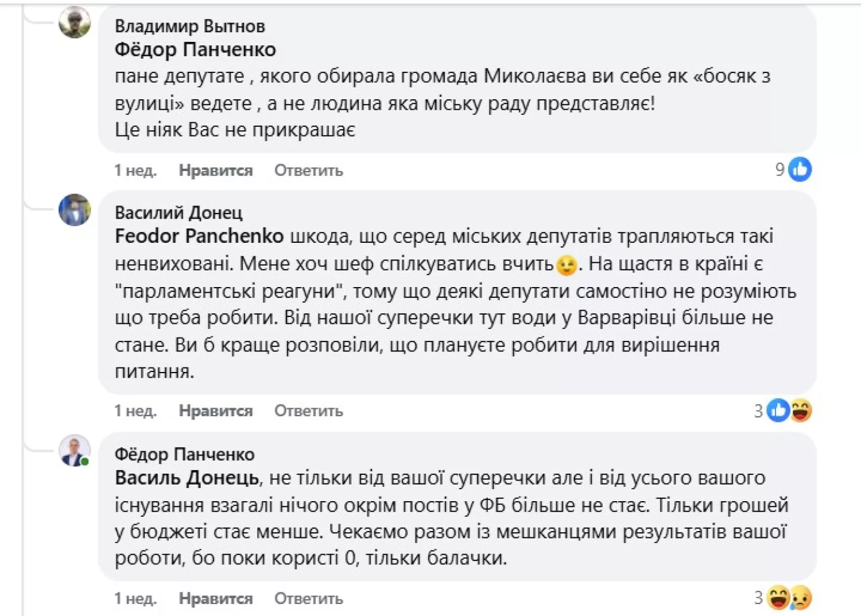Click the laughing emoji reaction under Донец's comment
The image size is (861, 616).
798,410
